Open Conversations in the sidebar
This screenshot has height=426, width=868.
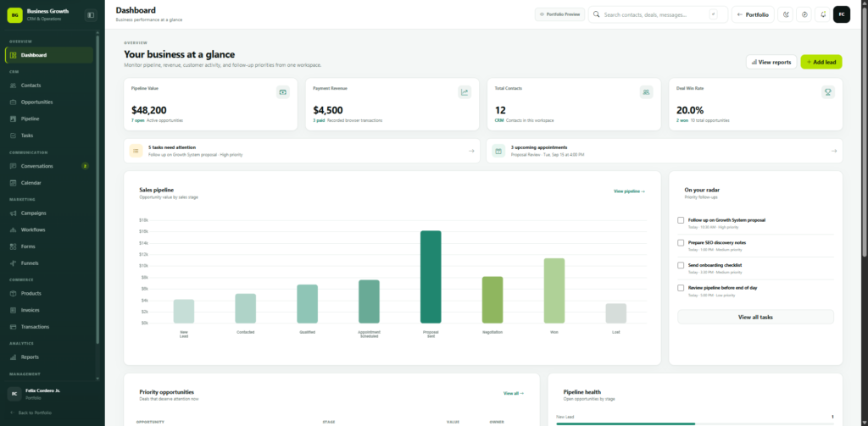[x=49, y=166]
